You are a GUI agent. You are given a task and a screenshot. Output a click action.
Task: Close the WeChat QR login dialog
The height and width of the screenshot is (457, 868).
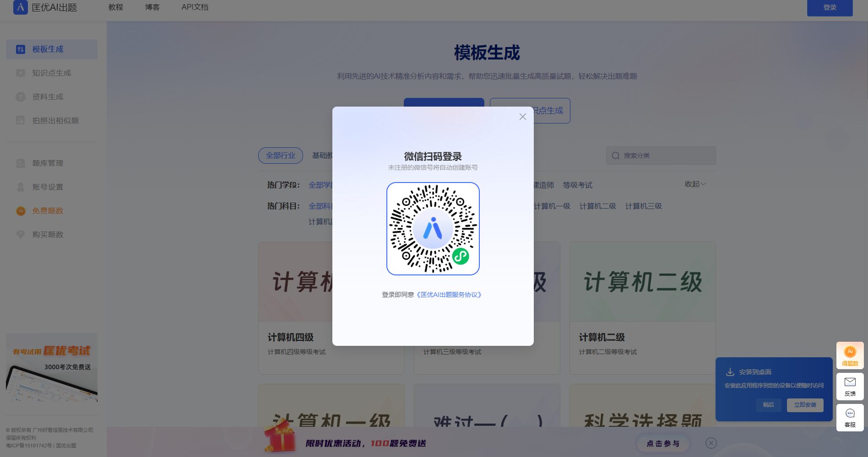pyautogui.click(x=522, y=117)
